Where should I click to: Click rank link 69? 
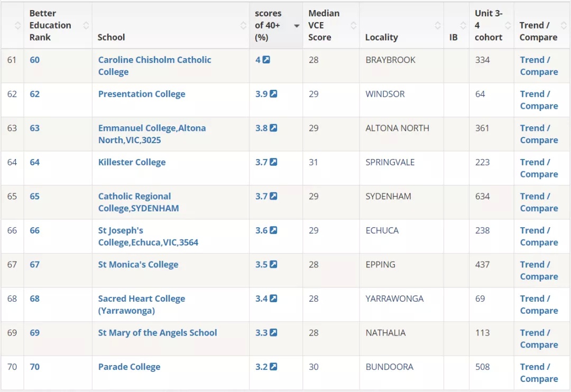[x=34, y=333]
